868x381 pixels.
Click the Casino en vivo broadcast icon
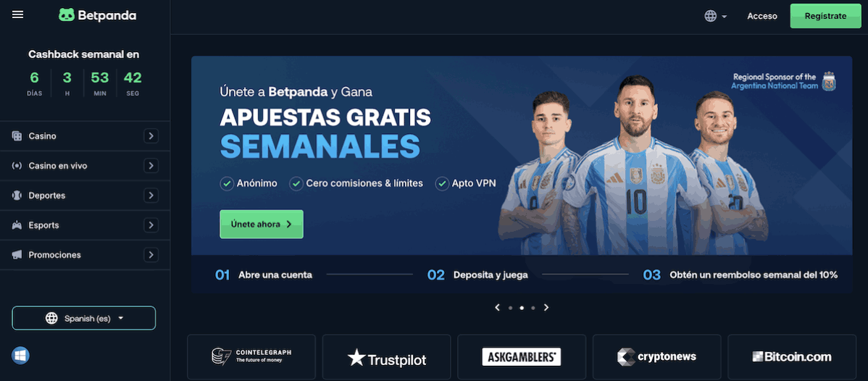tap(17, 166)
